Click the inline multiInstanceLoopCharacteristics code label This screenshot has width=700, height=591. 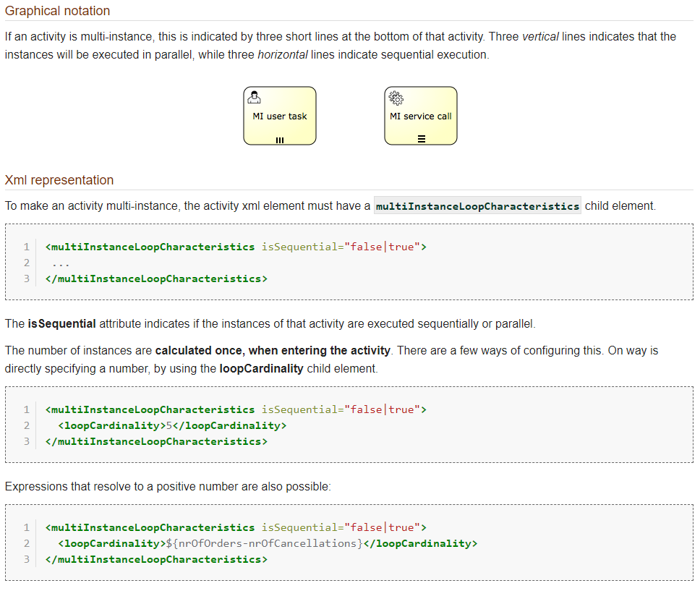pos(478,206)
